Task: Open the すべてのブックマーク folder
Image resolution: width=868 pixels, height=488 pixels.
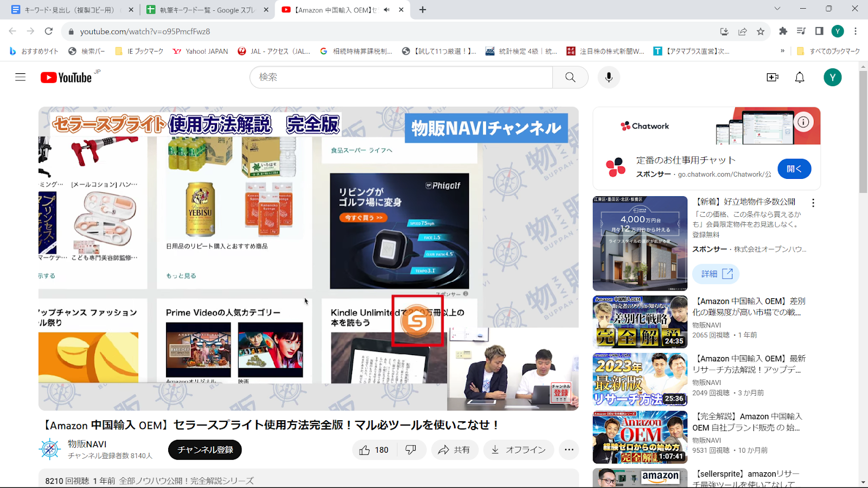Action: pyautogui.click(x=828, y=51)
